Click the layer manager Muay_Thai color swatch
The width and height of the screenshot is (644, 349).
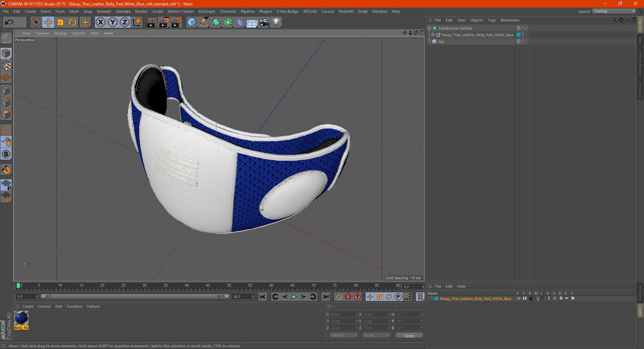(436, 298)
